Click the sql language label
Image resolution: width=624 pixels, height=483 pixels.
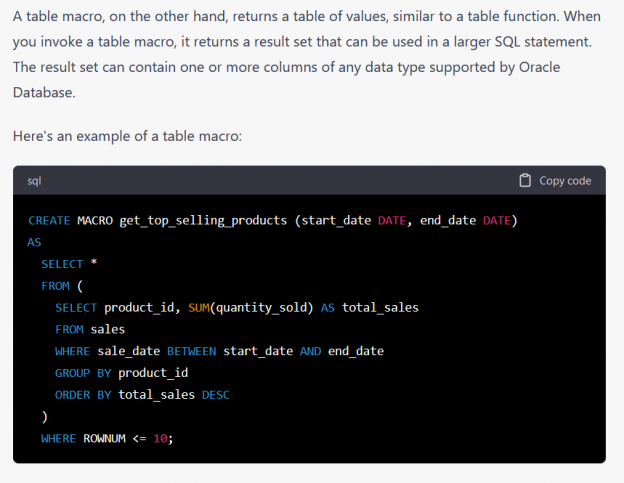coord(34,181)
